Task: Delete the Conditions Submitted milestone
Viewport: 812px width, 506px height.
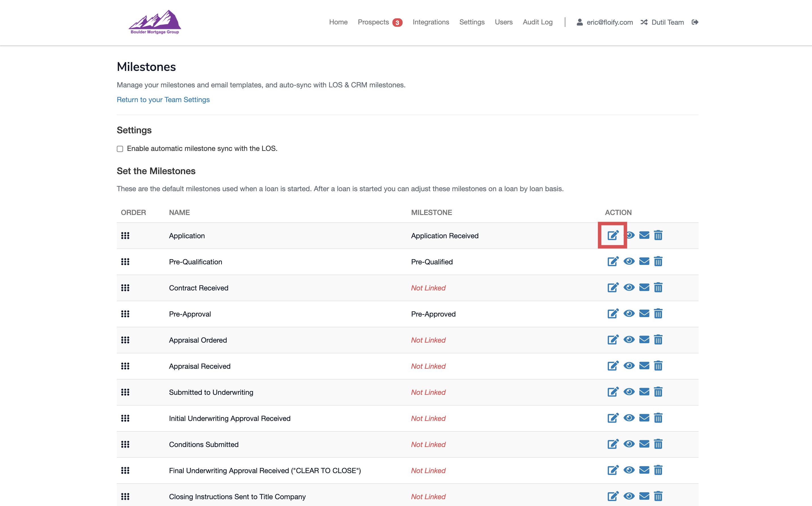Action: (x=658, y=444)
